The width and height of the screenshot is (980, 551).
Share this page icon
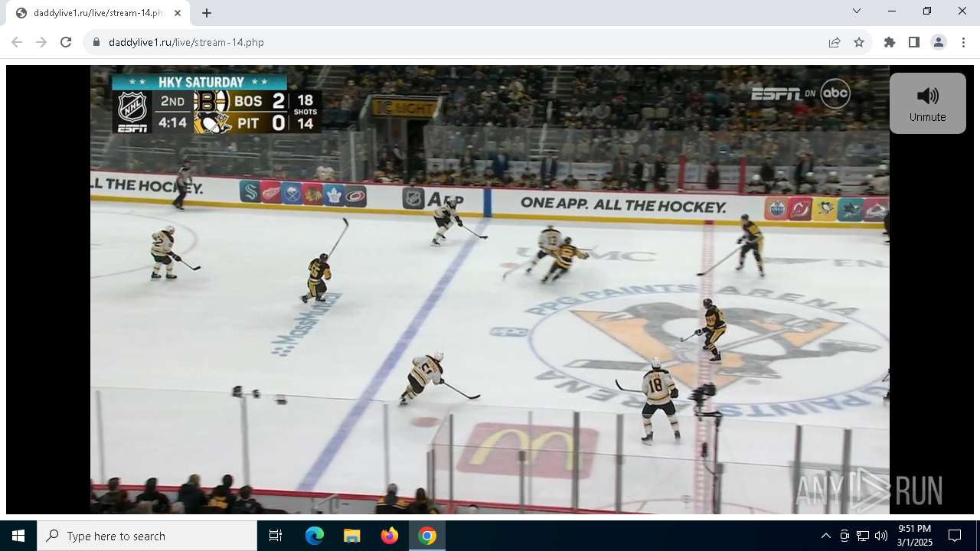pos(835,42)
